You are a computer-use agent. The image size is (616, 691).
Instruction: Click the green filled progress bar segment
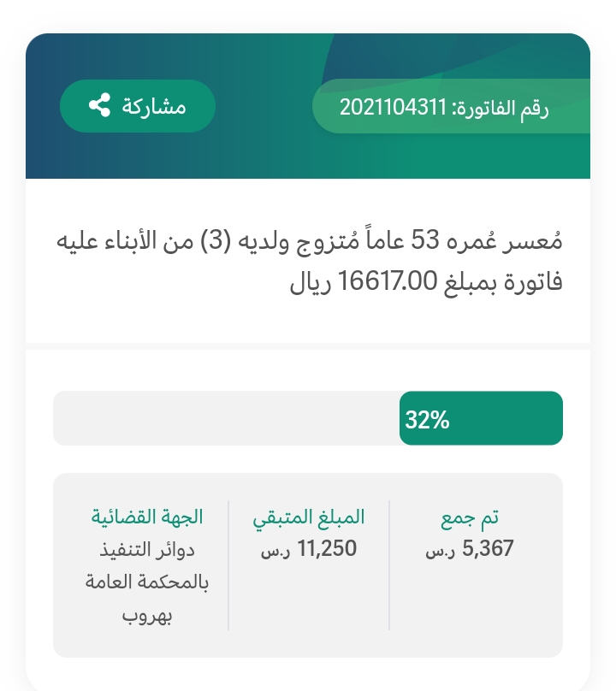[x=481, y=418]
